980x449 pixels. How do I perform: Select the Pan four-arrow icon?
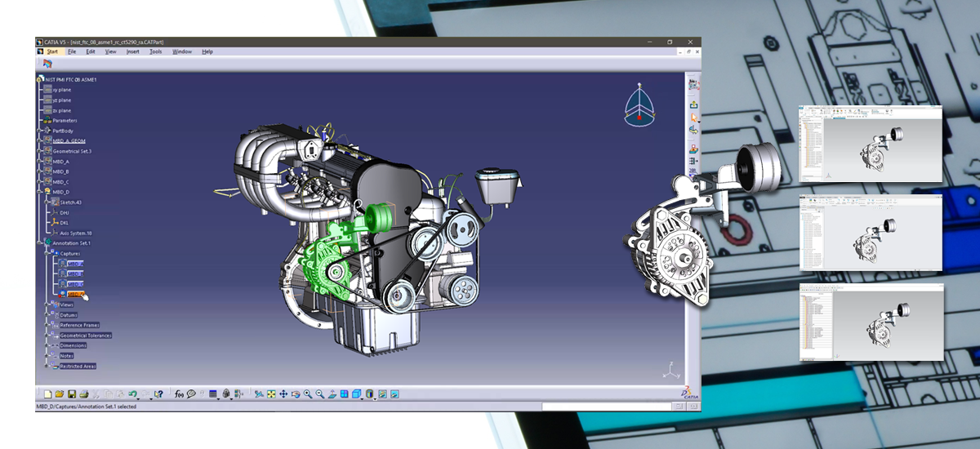283,394
